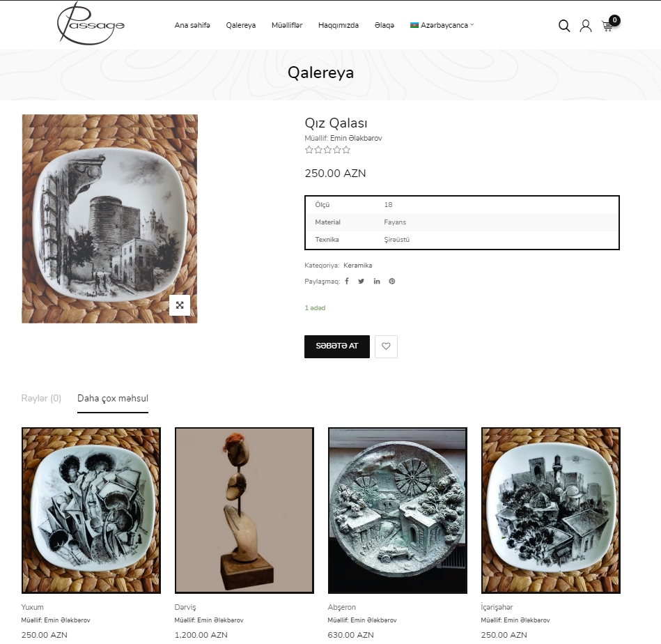The image size is (661, 644).
Task: Select Daha çox məhsul tab
Action: (113, 399)
